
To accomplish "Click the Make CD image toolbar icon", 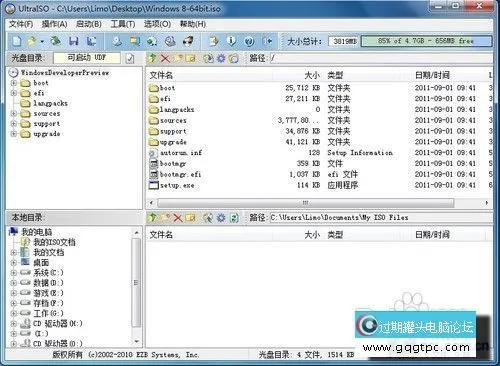I will click(x=117, y=41).
